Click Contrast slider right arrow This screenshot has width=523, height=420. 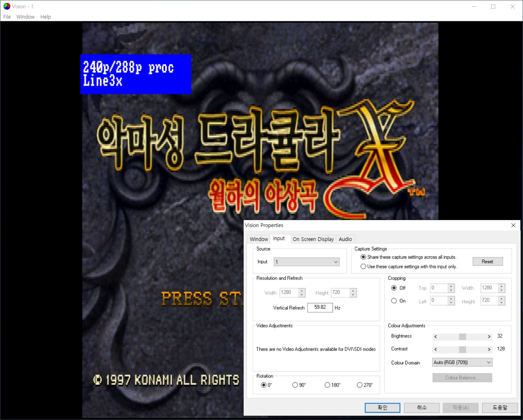pyautogui.click(x=489, y=349)
